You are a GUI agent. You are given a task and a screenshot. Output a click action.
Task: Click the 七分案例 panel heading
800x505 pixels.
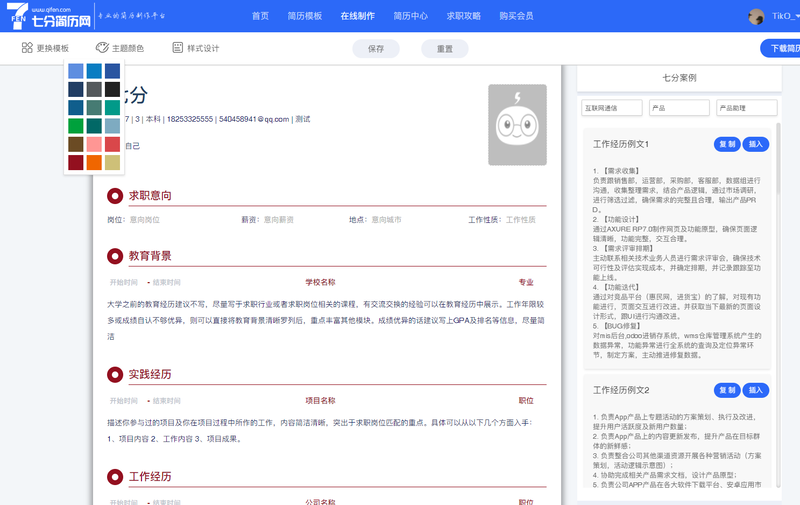(679, 78)
